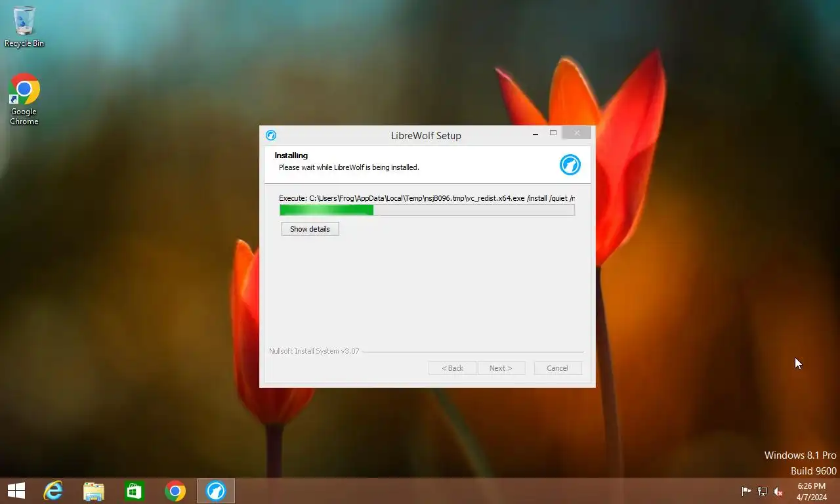Screen dimensions: 840x504
Task: Click the 'Please wait while LibreWolf' text
Action: click(349, 167)
